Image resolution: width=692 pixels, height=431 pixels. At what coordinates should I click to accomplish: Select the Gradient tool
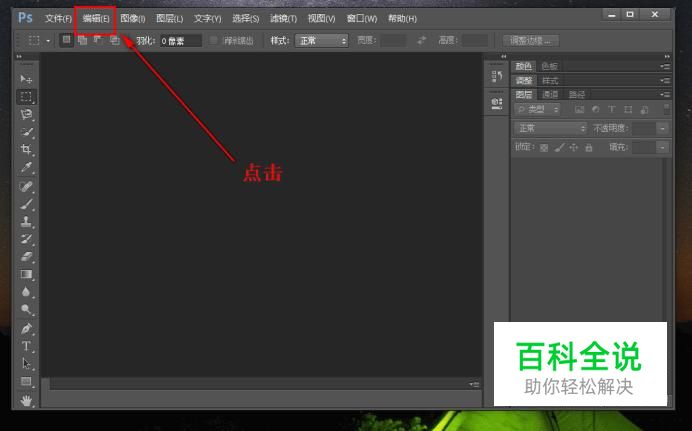click(x=26, y=274)
